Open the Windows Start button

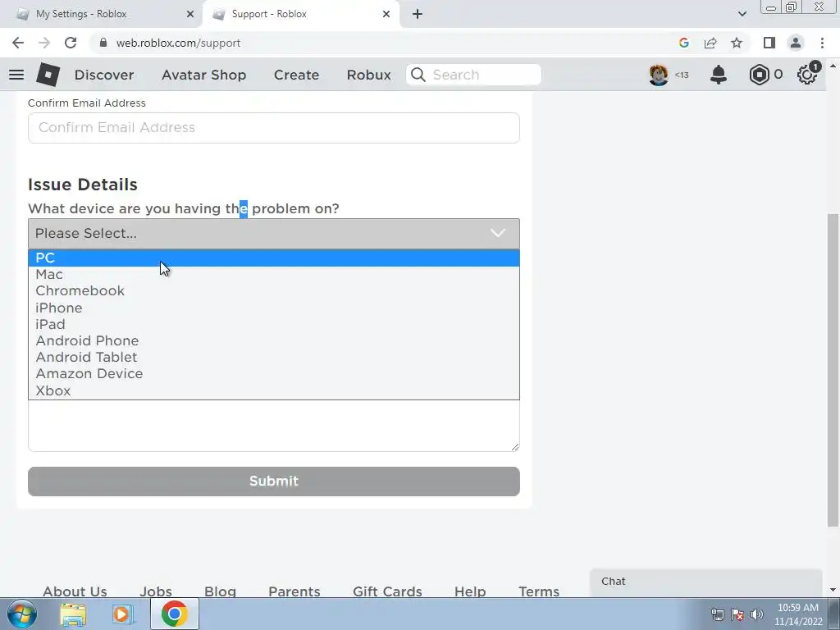pos(22,614)
